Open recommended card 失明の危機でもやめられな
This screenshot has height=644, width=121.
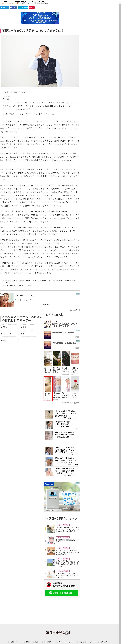click(x=75, y=388)
